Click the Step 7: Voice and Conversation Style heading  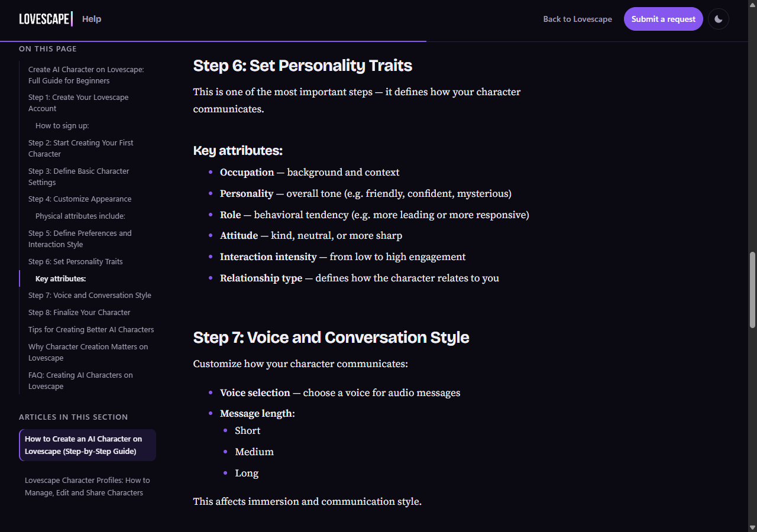(331, 338)
